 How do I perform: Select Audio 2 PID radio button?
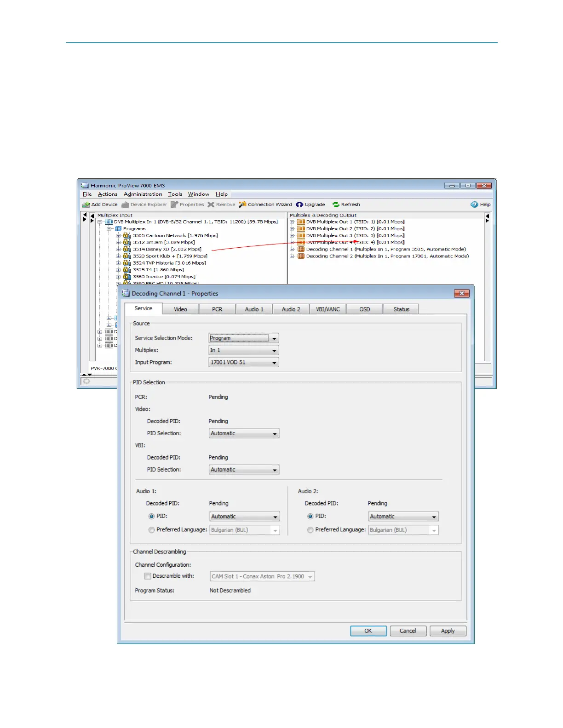point(310,516)
